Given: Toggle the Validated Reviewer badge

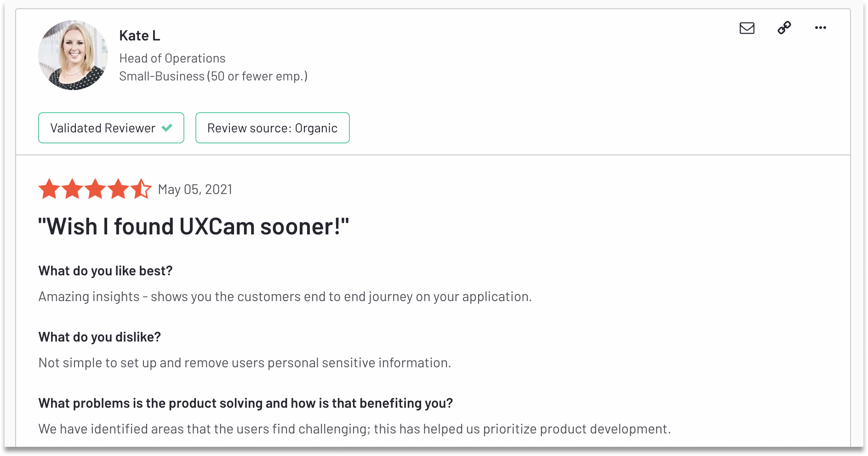Looking at the screenshot, I should click(x=111, y=128).
